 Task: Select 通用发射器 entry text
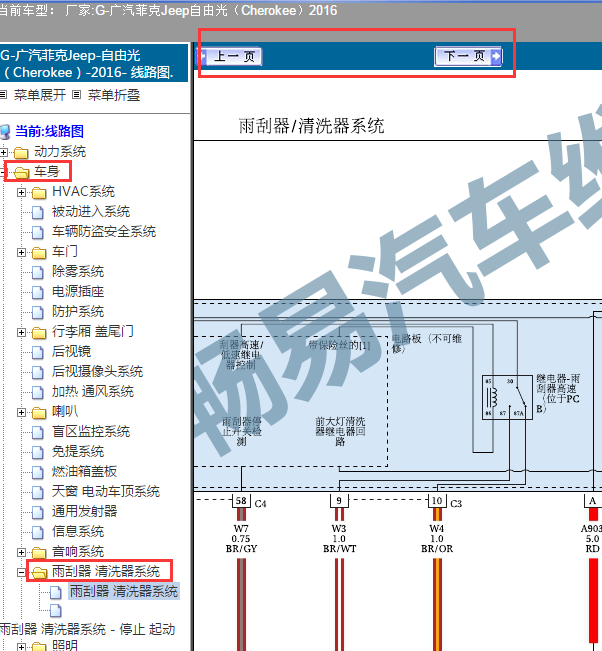[x=85, y=512]
